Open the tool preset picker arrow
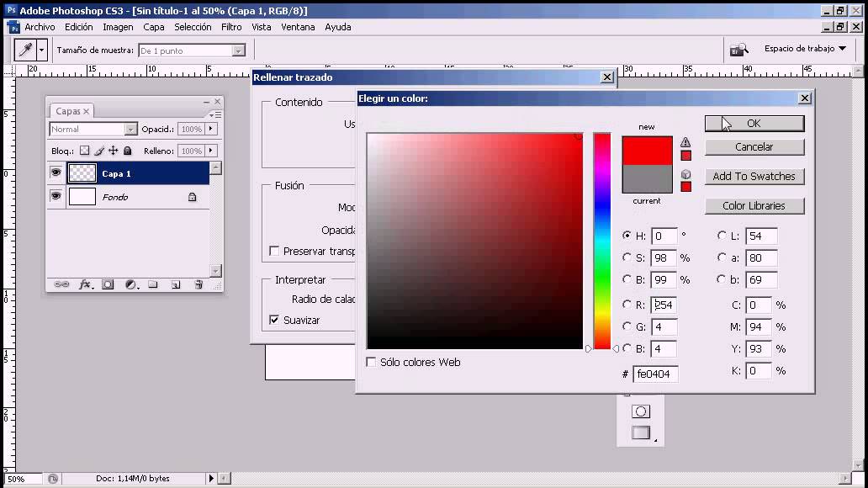This screenshot has width=868, height=488. (x=41, y=50)
